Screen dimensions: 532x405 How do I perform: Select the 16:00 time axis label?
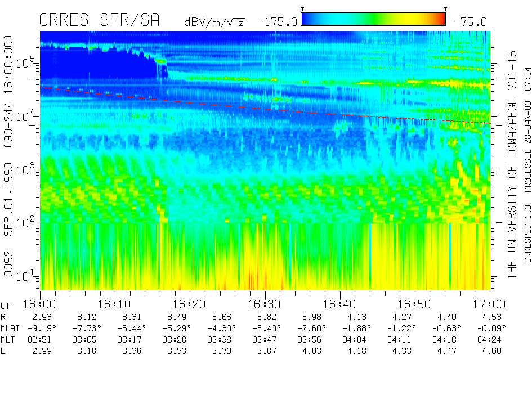(41, 304)
